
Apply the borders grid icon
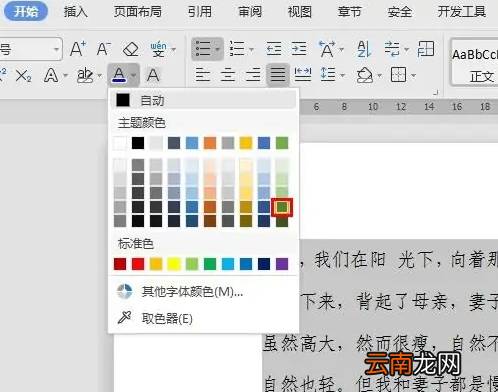pos(398,75)
